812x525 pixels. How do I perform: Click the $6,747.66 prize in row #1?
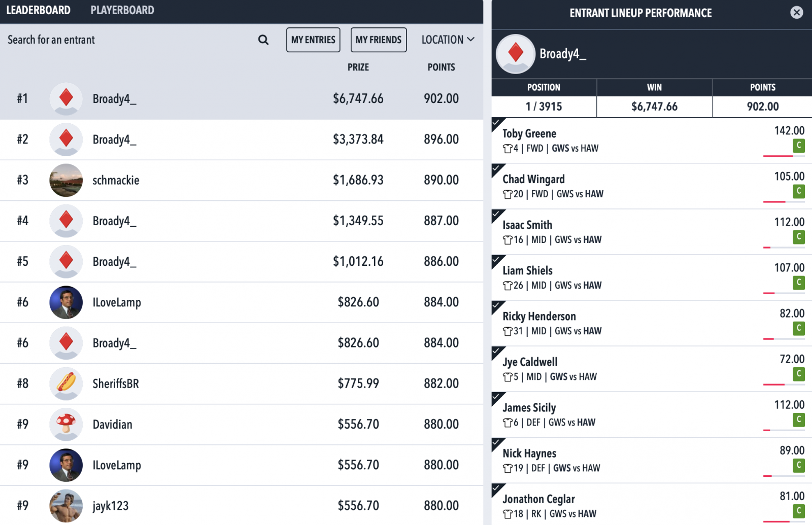coord(358,98)
